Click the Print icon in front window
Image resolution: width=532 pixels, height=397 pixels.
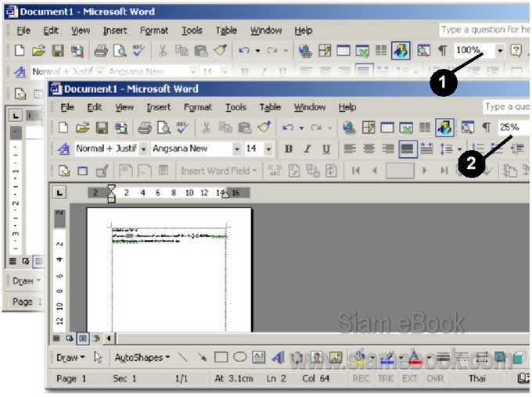(145, 128)
